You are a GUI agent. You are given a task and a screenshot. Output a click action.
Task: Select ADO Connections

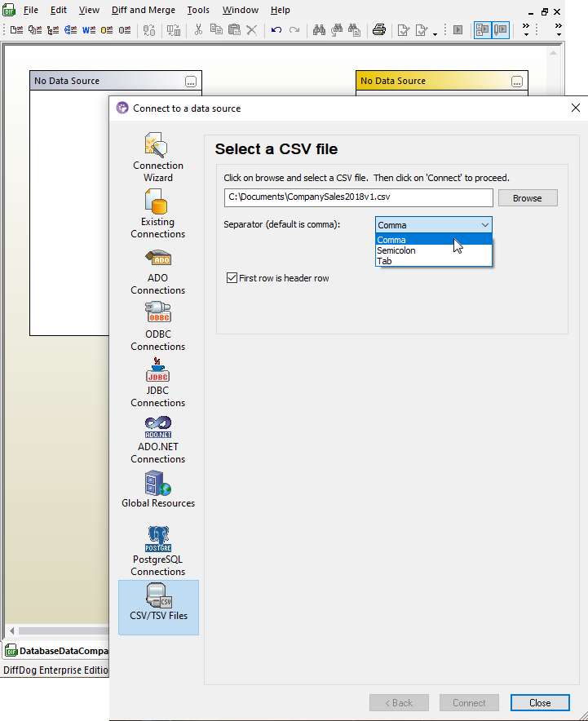pos(158,272)
